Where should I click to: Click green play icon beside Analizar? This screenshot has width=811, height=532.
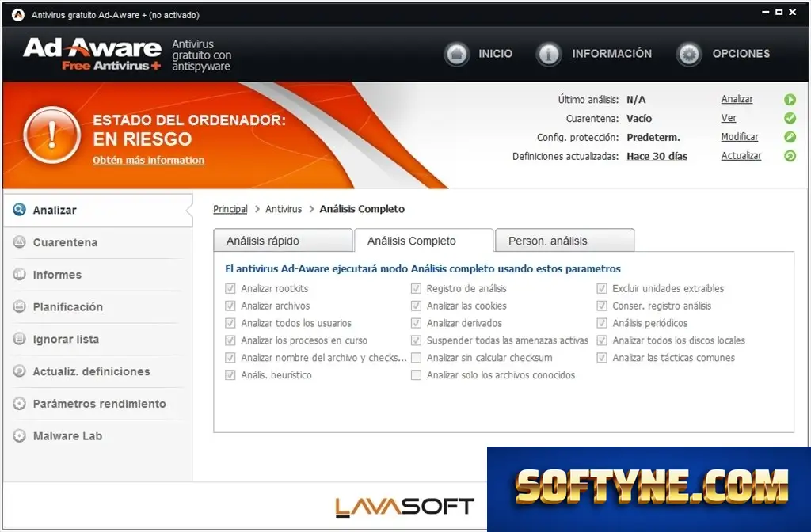(790, 99)
